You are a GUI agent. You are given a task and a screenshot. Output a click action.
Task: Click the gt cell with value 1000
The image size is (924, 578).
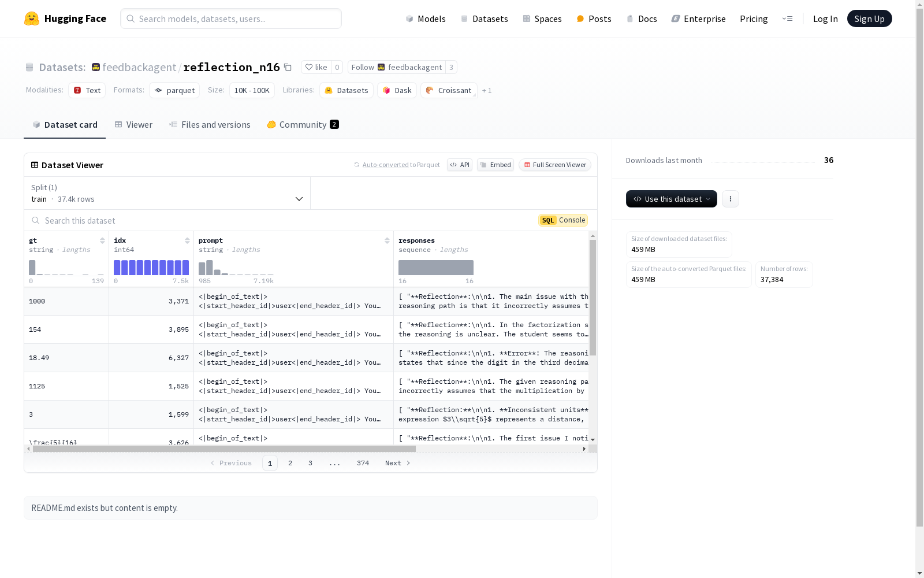(66, 301)
